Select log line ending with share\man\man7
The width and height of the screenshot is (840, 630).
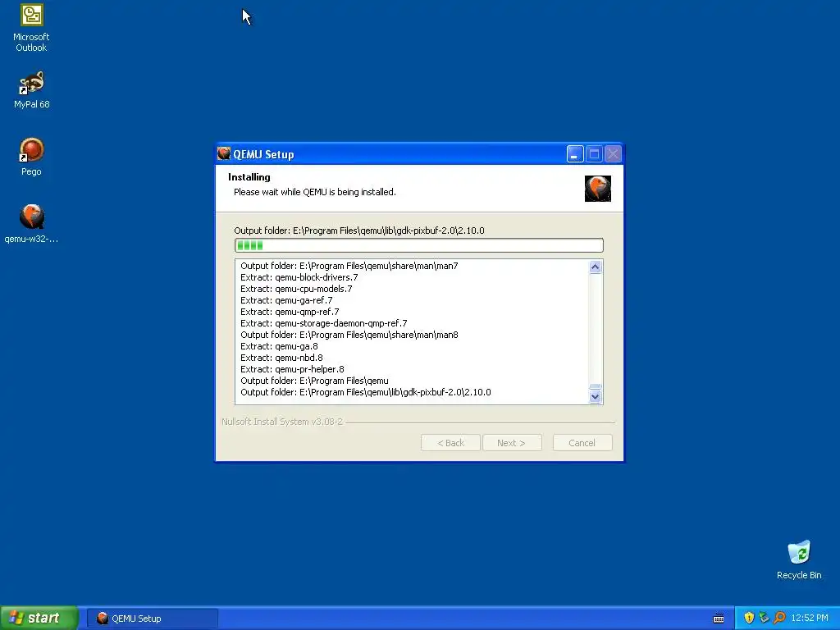(x=349, y=266)
